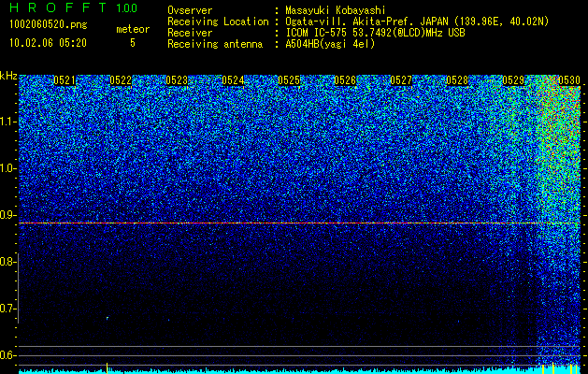The width and height of the screenshot is (588, 374).
Task: Click antenna value A504HB(yagi 4el)
Action: [330, 44]
